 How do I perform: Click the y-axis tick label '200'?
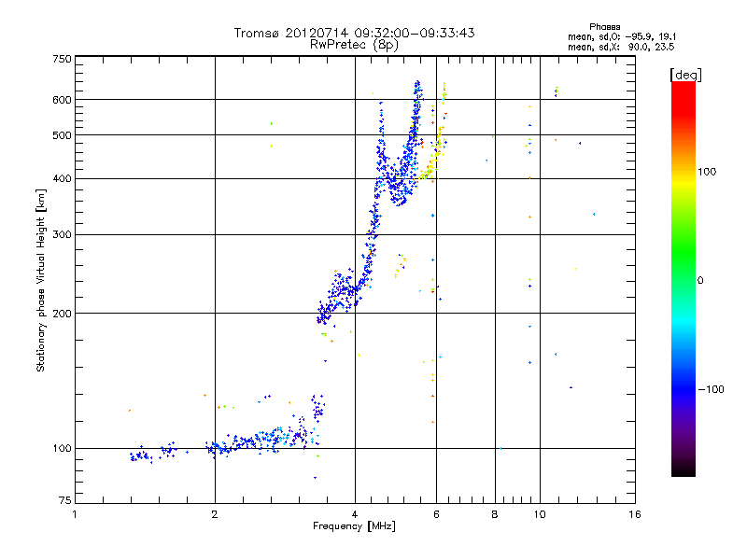click(62, 314)
